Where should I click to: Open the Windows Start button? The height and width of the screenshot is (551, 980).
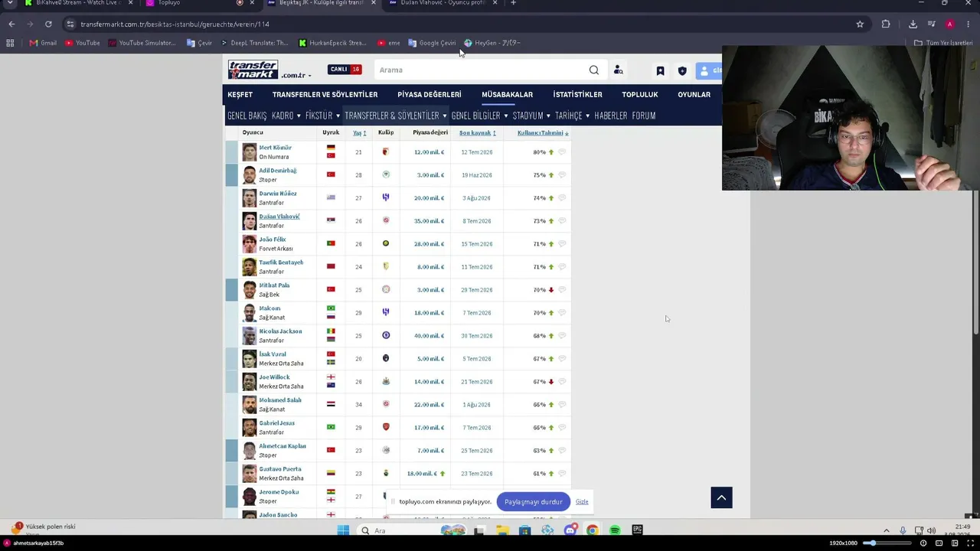[x=343, y=530]
